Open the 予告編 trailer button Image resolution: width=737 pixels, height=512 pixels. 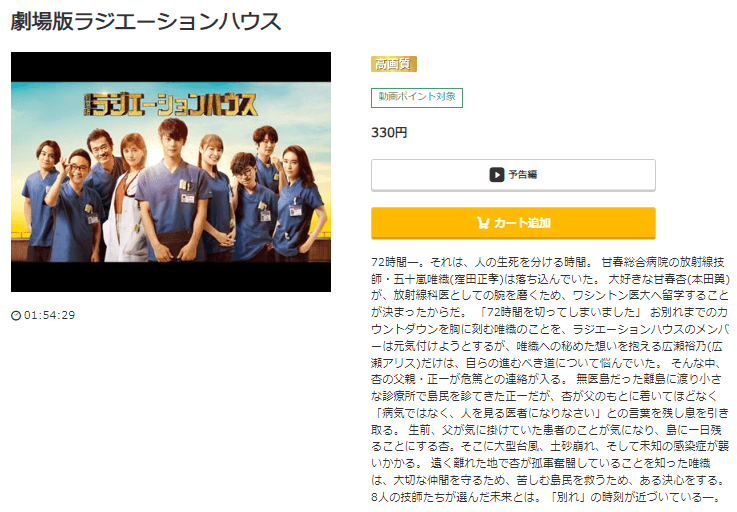513,175
